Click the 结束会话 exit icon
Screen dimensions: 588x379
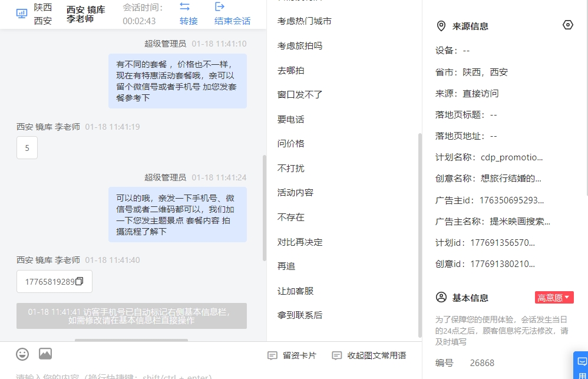[219, 6]
